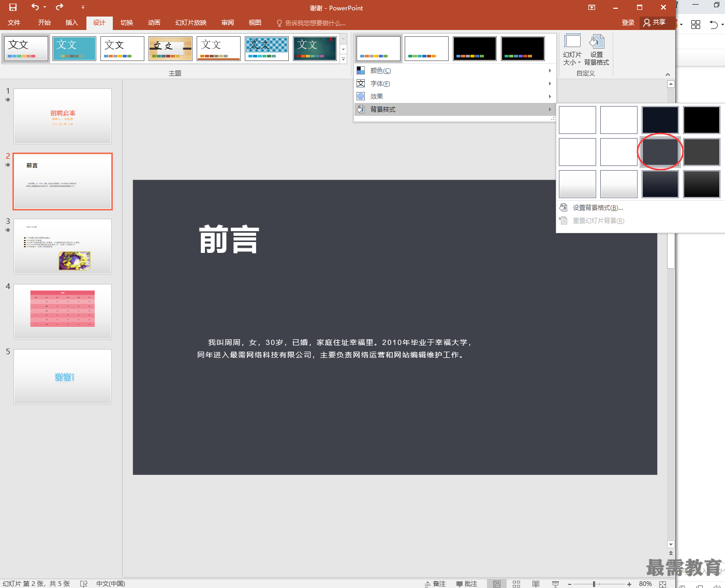
Task: Select slide 5 thumbnail 谢谢!
Action: (x=63, y=377)
